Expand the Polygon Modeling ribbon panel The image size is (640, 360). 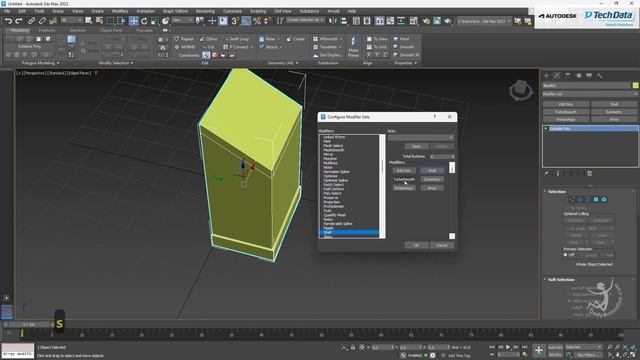(40, 63)
